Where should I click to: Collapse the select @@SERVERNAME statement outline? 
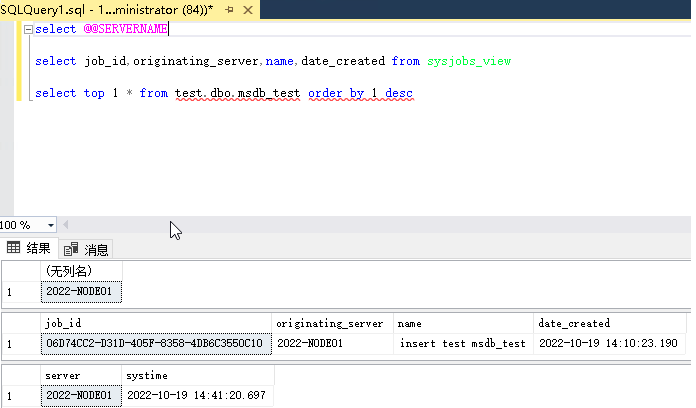[x=28, y=29]
